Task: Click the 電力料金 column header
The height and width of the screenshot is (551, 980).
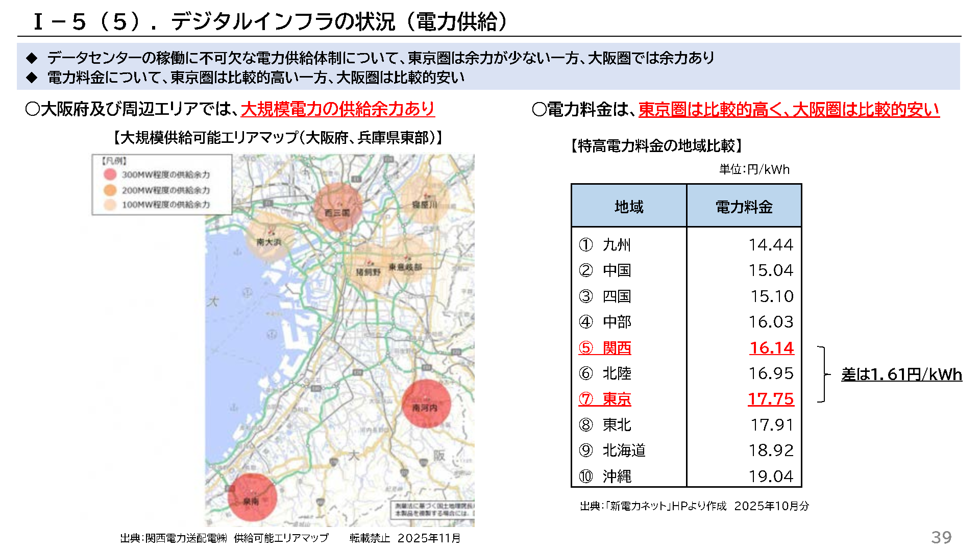Action: 744,207
